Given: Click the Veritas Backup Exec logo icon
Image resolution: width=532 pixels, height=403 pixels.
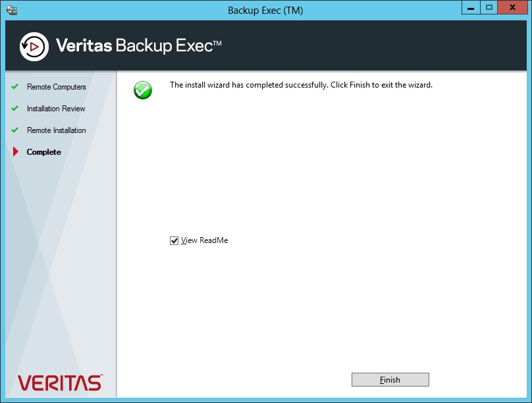Looking at the screenshot, I should tap(34, 47).
